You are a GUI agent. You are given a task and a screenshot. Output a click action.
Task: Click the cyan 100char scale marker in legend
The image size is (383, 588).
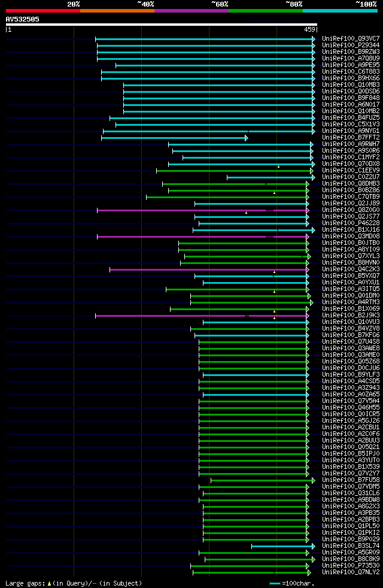[x=275, y=583]
